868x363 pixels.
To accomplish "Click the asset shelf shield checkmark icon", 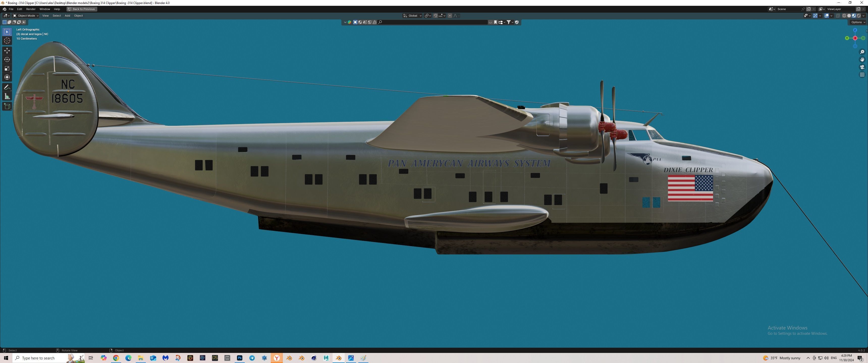I will 517,22.
